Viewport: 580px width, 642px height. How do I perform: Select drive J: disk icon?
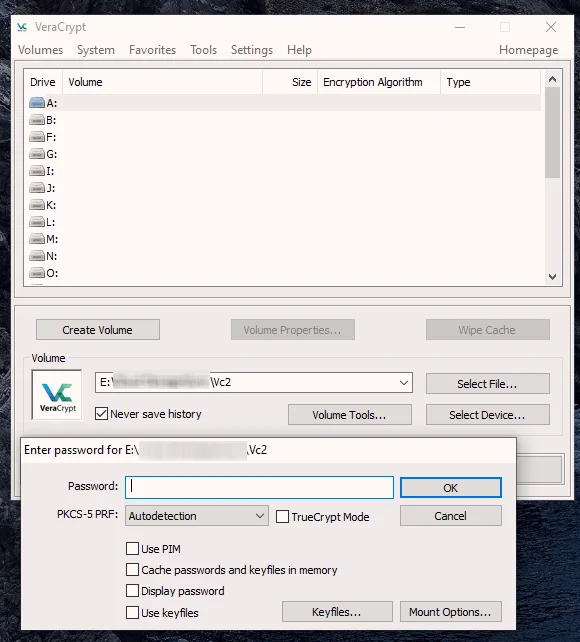point(37,188)
